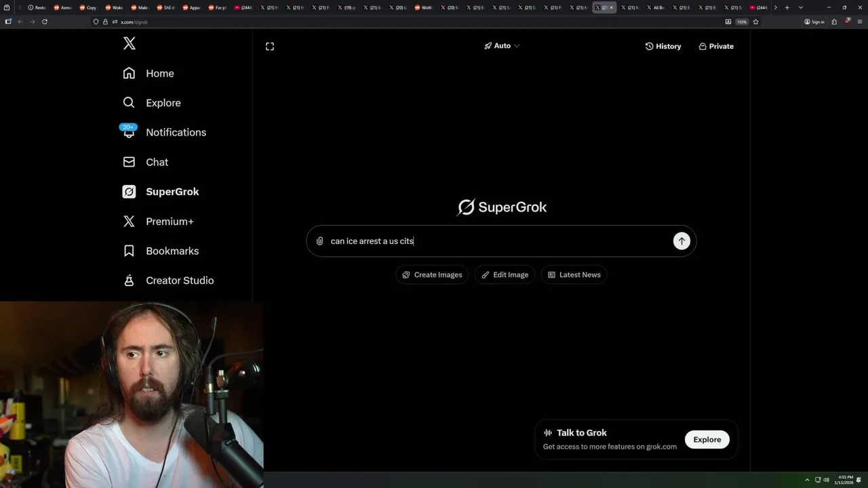Open Chat from the sidebar

146,162
